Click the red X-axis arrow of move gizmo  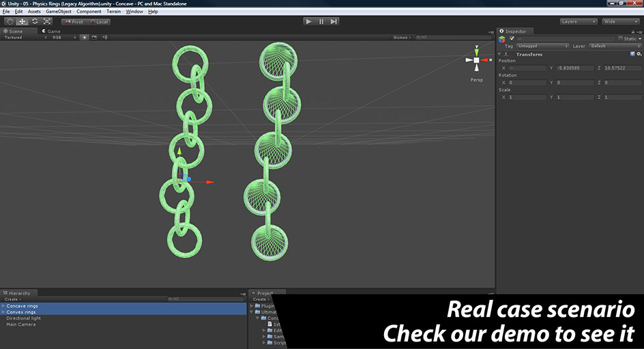click(210, 182)
